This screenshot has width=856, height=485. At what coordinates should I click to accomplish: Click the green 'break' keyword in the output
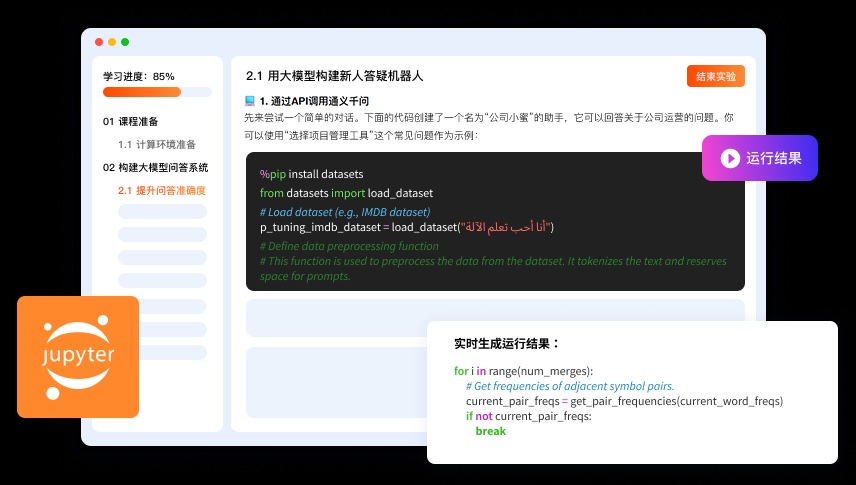coord(490,431)
